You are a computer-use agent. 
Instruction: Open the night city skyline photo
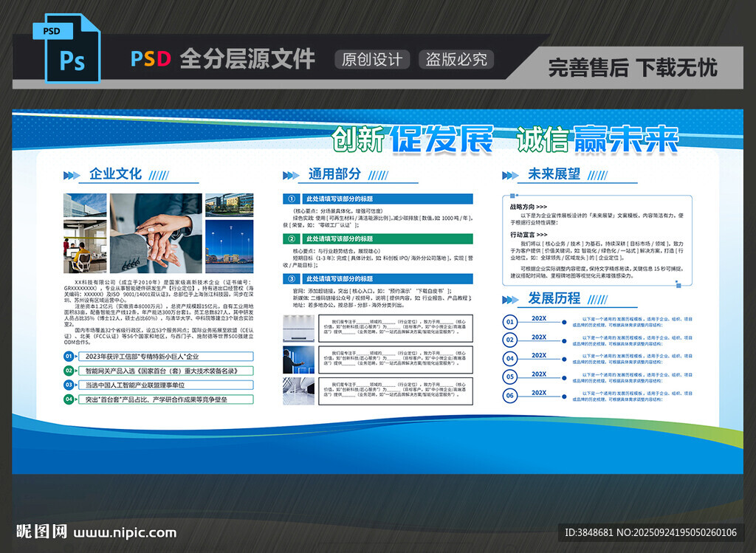(230, 247)
